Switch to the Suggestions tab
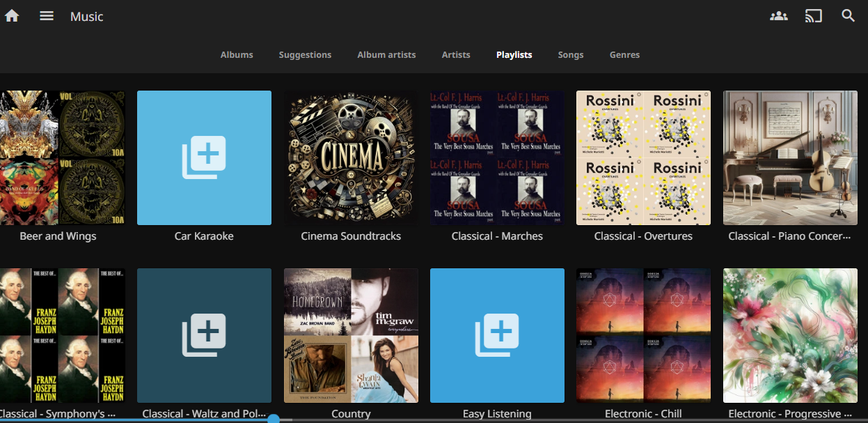868x423 pixels. tap(305, 55)
